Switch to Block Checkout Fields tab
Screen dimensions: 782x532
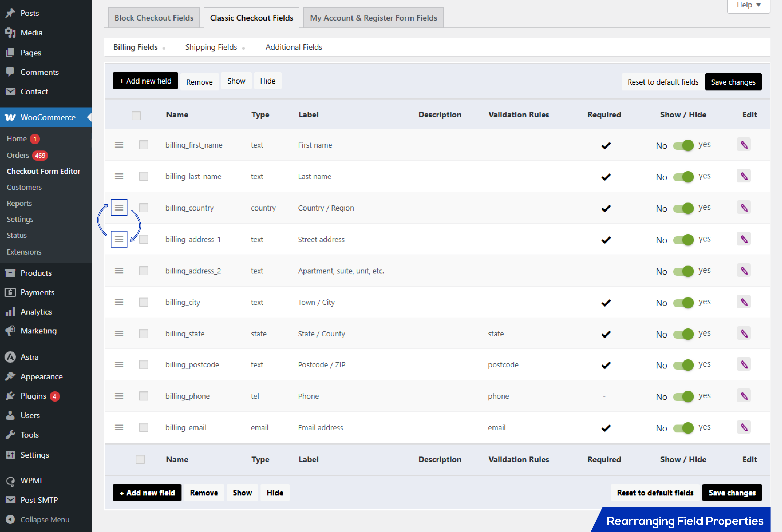pyautogui.click(x=154, y=18)
